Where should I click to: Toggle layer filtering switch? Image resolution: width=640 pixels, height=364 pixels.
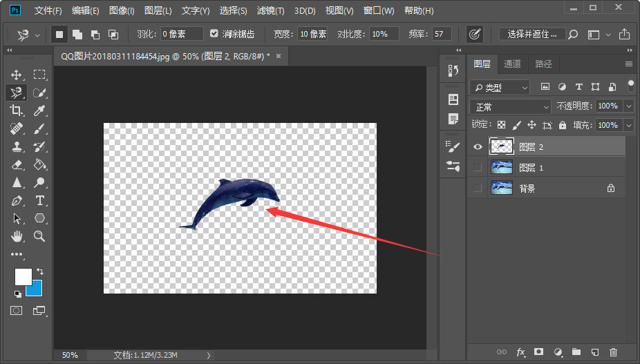click(630, 86)
